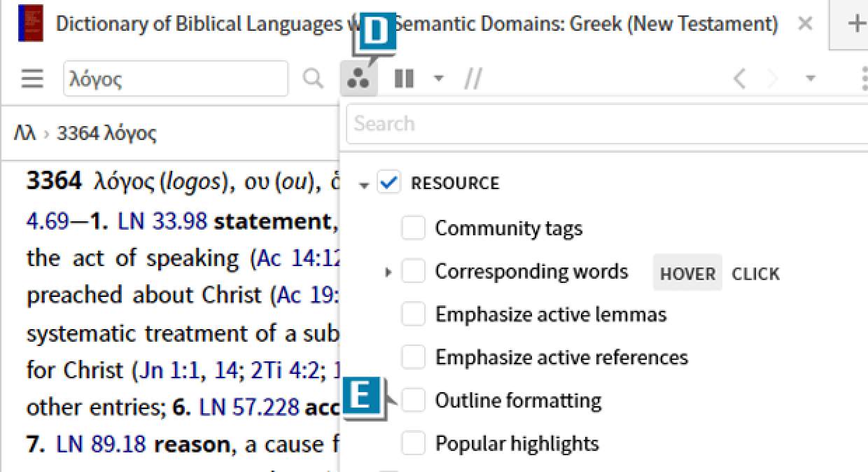The height and width of the screenshot is (472, 868).
Task: Enable Outline formatting checkbox
Action: point(413,401)
